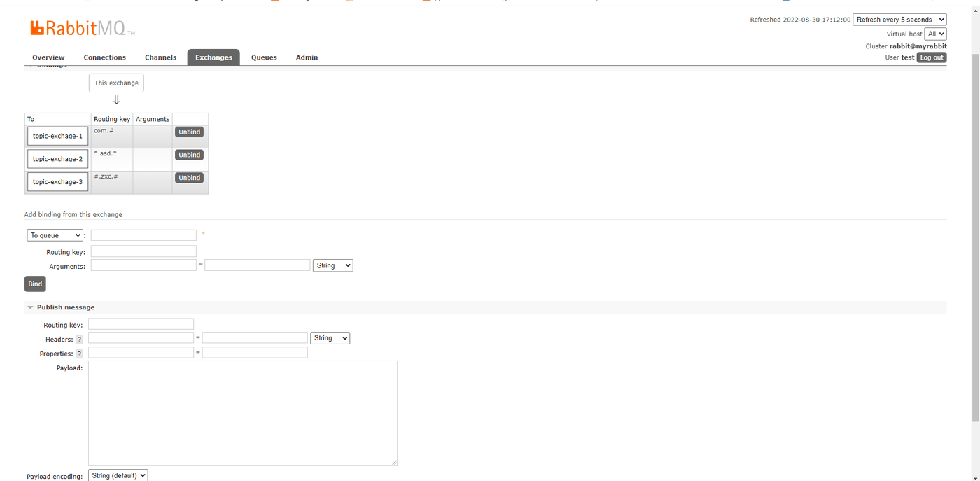The width and height of the screenshot is (980, 481).
Task: Focus the binding Arguments value field
Action: click(x=258, y=265)
